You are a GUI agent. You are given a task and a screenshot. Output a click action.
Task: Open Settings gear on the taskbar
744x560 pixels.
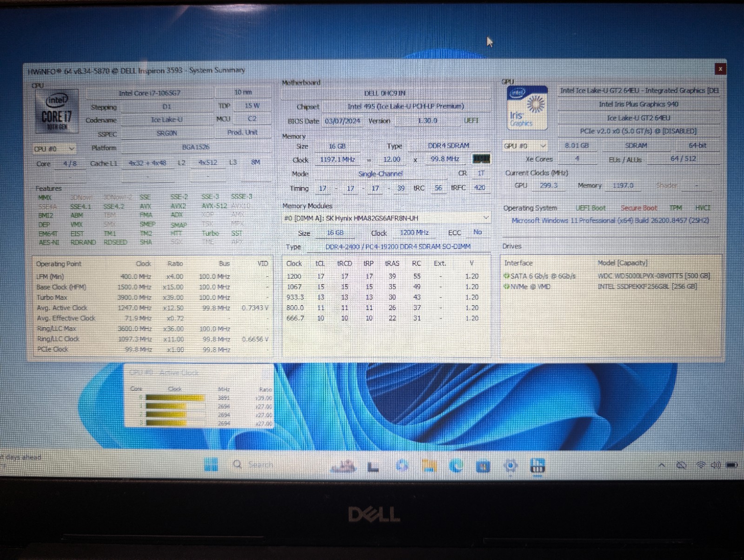tap(511, 465)
